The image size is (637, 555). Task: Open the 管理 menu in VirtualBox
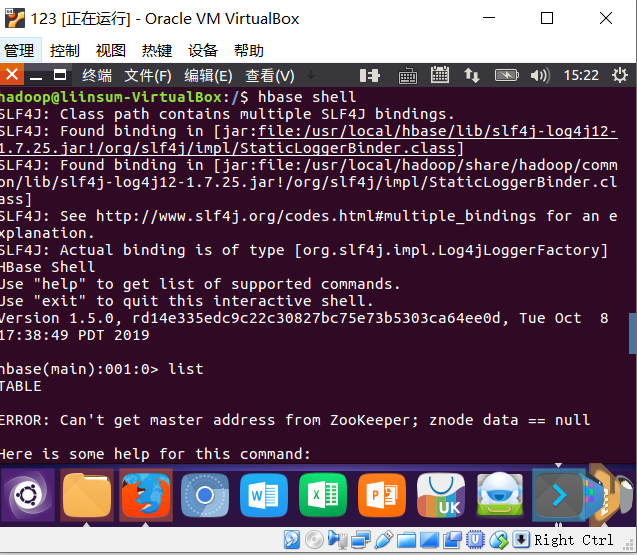click(19, 51)
